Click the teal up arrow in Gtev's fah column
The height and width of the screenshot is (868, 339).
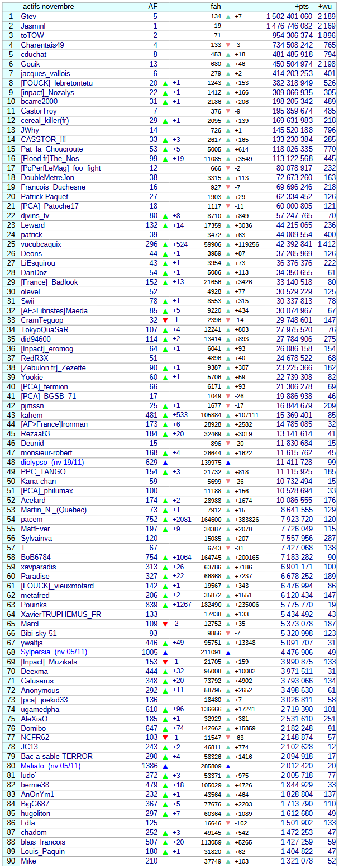228,17
